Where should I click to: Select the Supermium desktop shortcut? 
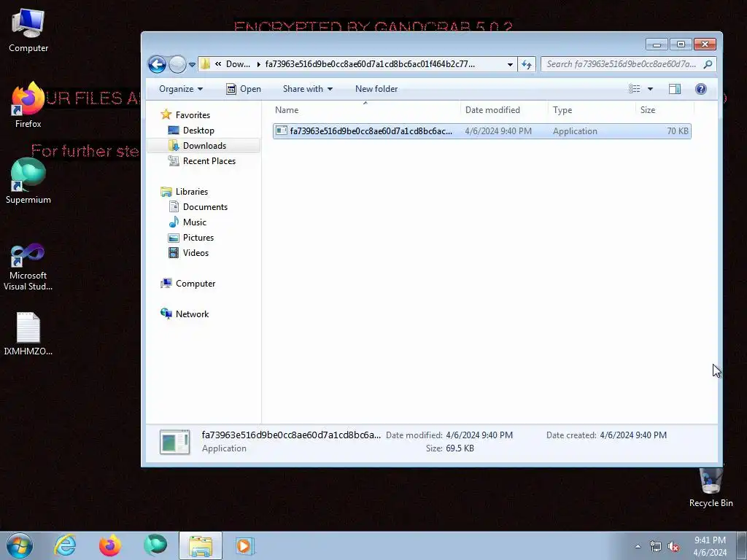click(x=28, y=181)
